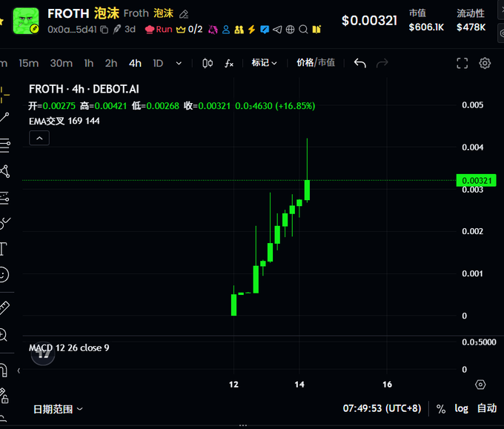Toggle the magnet snap mode

click(x=4, y=370)
